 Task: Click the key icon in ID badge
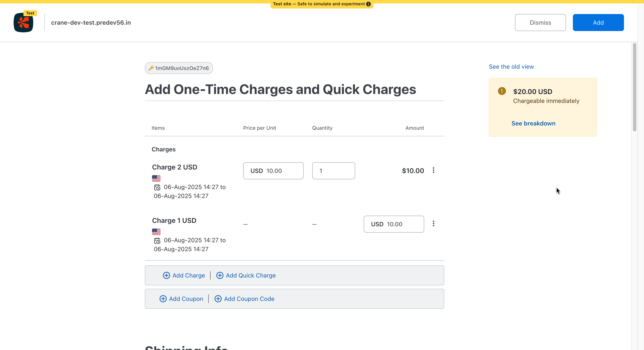151,68
